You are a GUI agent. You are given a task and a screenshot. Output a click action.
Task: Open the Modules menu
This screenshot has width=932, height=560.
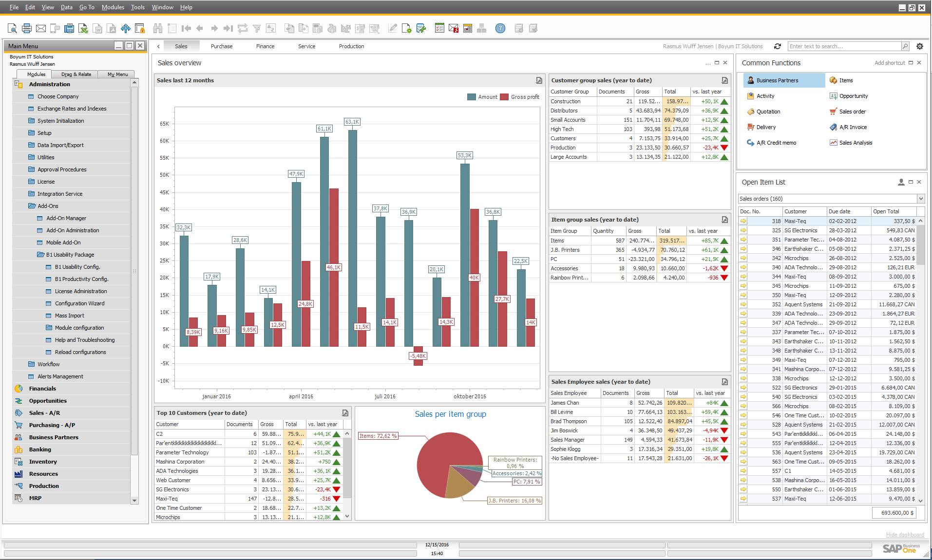[x=113, y=7]
